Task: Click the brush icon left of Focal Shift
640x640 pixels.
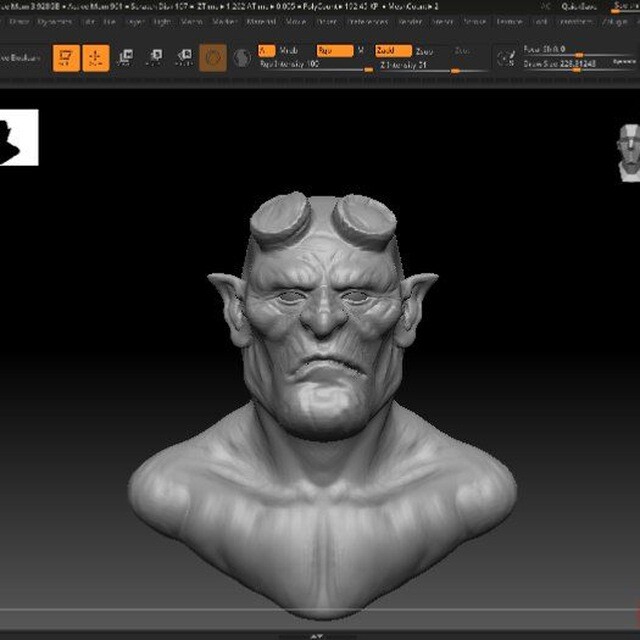Action: coord(507,58)
